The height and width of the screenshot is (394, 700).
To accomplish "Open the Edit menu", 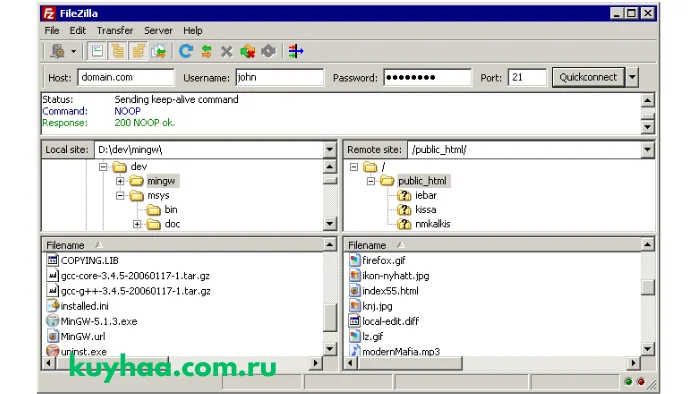I will point(78,30).
